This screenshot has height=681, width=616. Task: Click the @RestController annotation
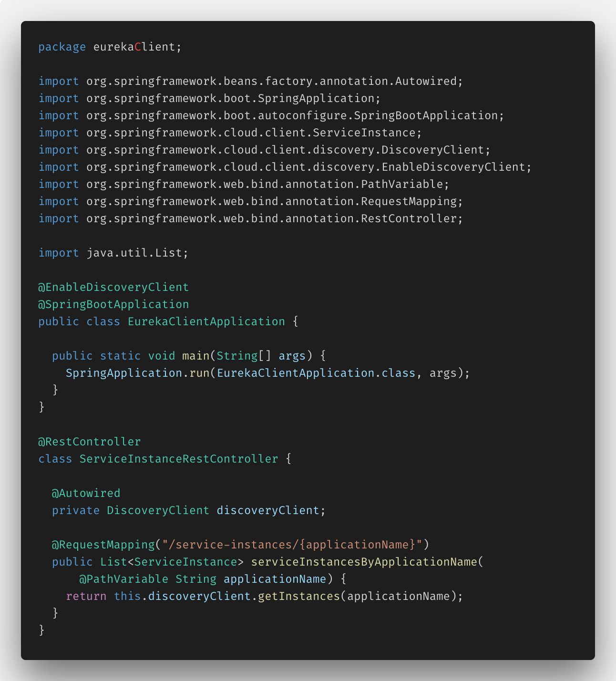click(x=90, y=442)
